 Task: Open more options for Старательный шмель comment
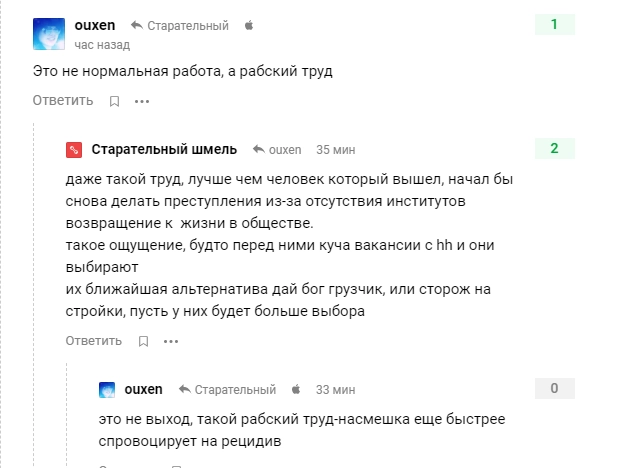(x=171, y=341)
